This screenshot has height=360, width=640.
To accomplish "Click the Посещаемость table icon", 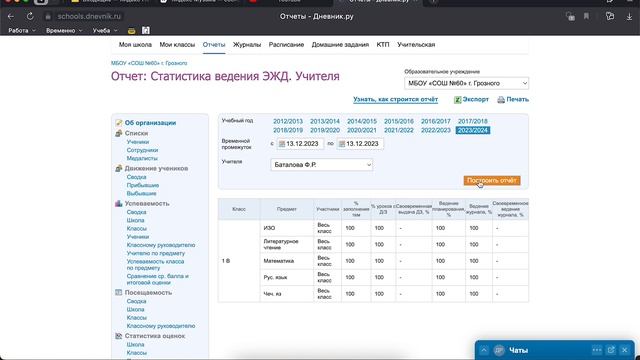I will click(x=119, y=293).
